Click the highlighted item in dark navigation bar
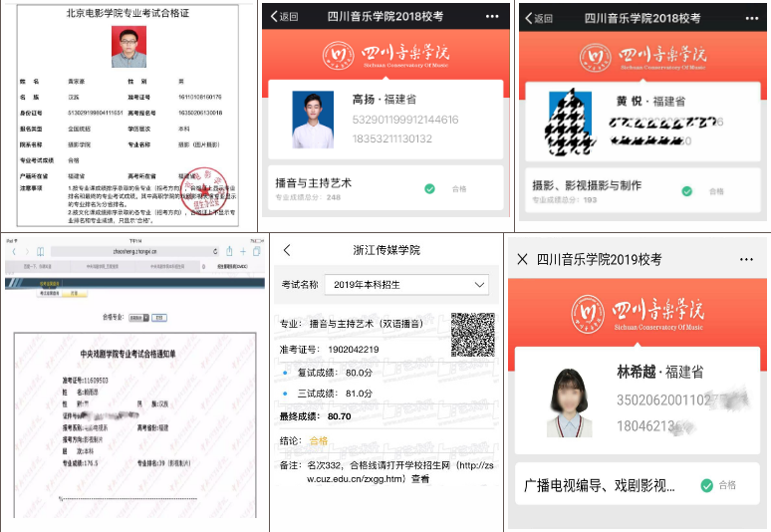 click(x=49, y=283)
